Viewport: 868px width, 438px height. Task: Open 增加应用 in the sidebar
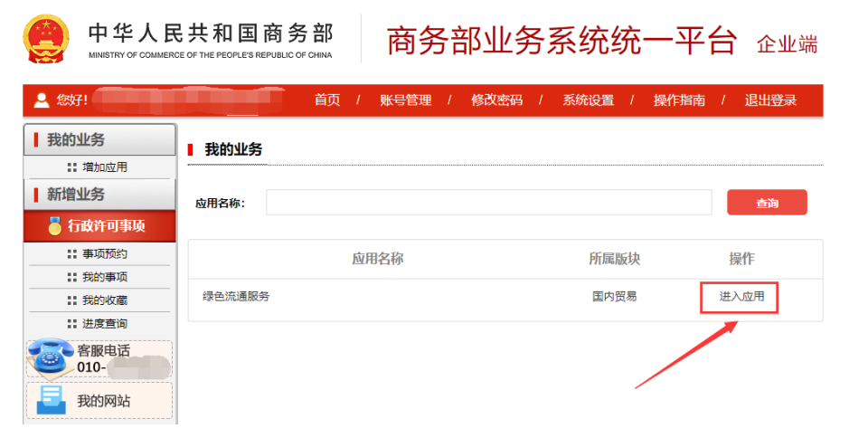click(x=105, y=167)
